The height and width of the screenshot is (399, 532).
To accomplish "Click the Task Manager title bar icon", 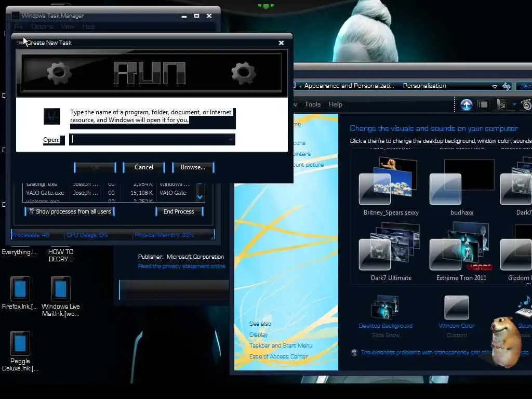I will point(16,16).
